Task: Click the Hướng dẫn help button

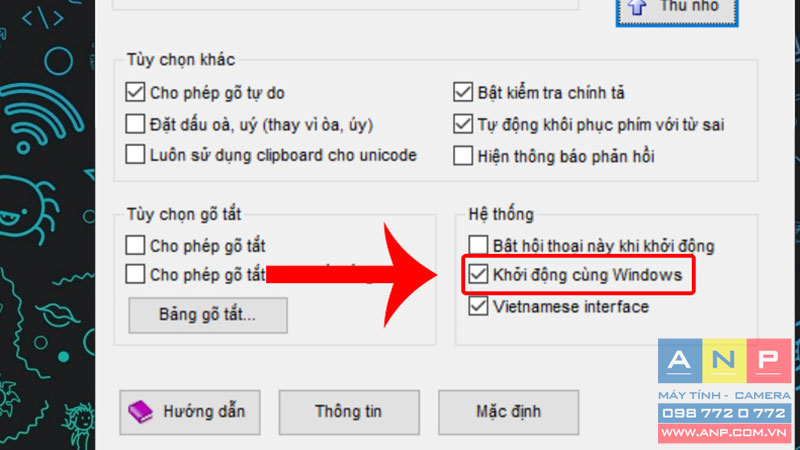Action: pos(190,412)
